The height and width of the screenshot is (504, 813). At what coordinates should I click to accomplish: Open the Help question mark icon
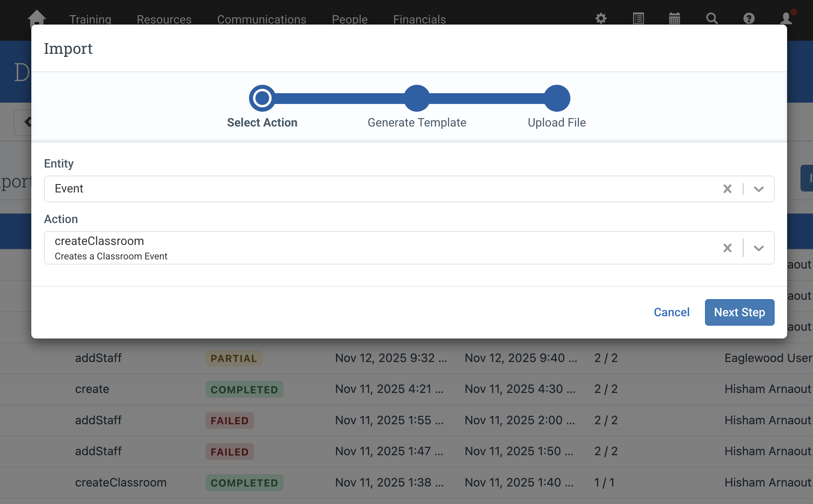click(749, 19)
